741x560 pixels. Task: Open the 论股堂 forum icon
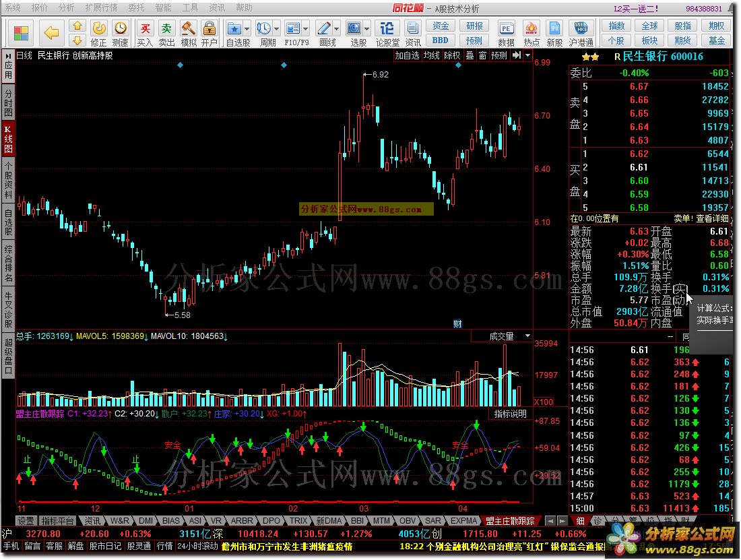point(387,28)
